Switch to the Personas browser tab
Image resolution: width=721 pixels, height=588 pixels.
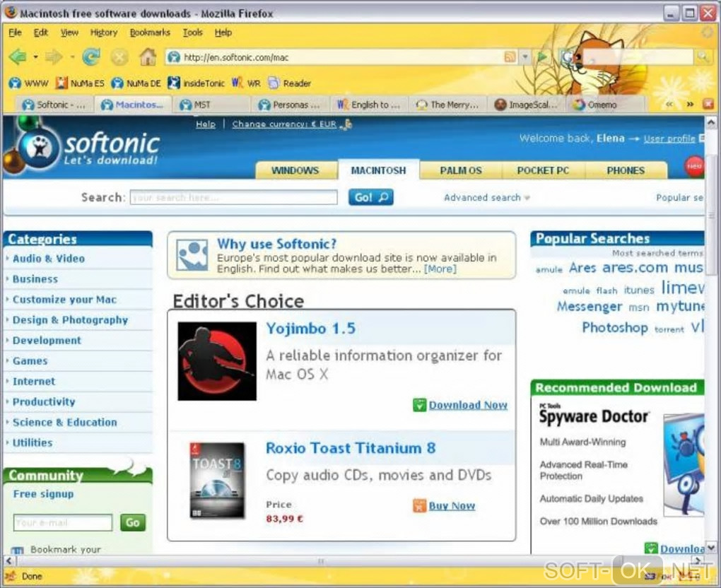(291, 105)
